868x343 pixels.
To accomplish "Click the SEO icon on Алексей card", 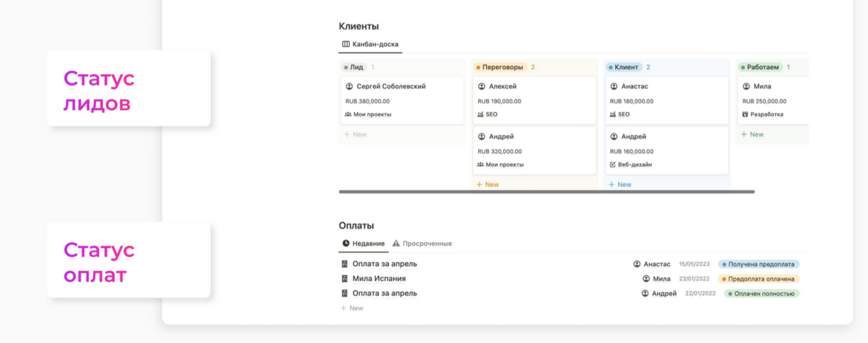I will pos(481,115).
